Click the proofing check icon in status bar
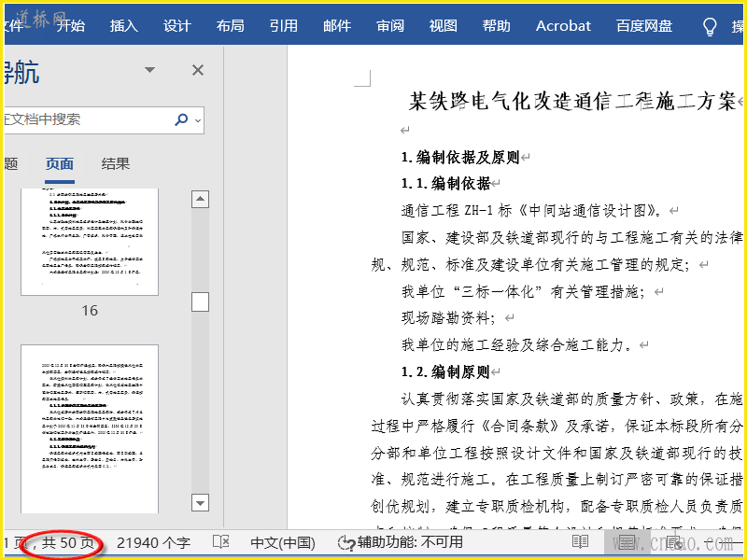The width and height of the screenshot is (747, 560). 221,542
